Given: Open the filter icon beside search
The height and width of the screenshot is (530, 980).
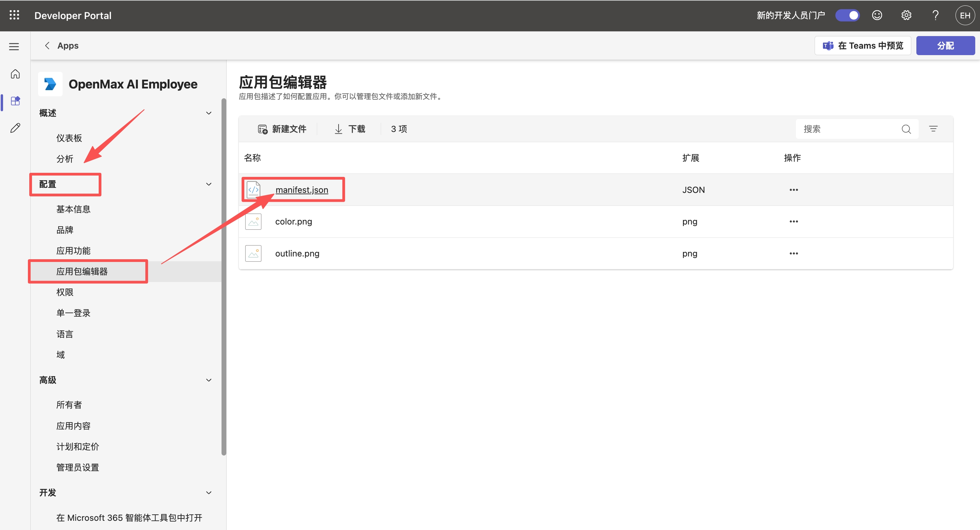Looking at the screenshot, I should click(x=933, y=129).
